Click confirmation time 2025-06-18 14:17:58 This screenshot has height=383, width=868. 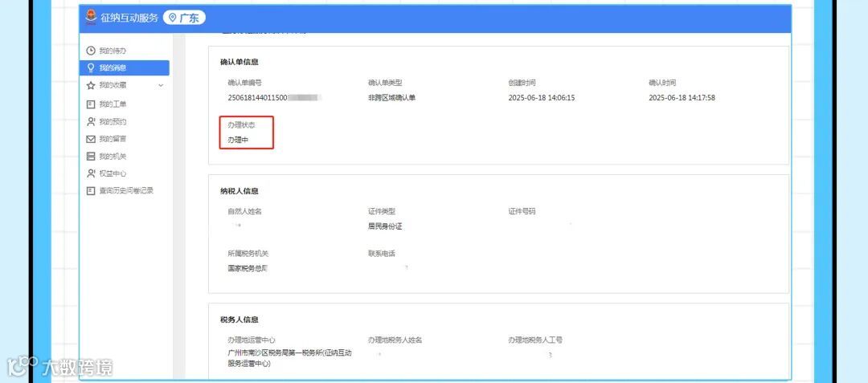pyautogui.click(x=682, y=98)
